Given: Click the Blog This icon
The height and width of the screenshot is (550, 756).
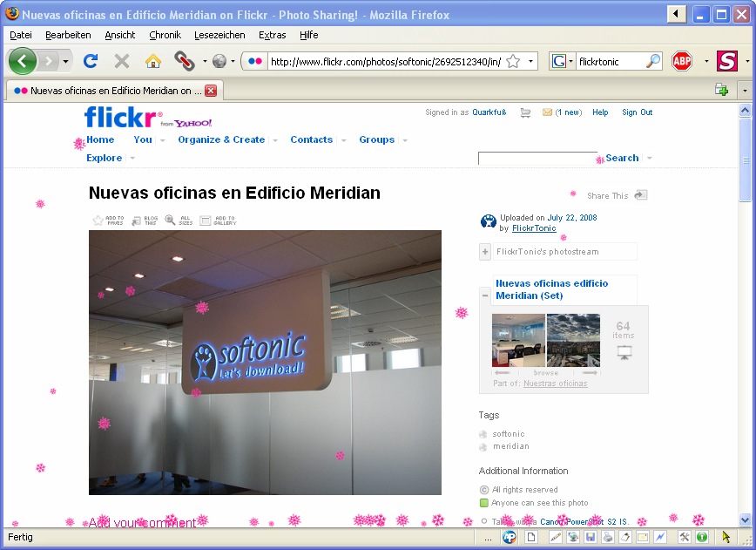Looking at the screenshot, I should 137,221.
